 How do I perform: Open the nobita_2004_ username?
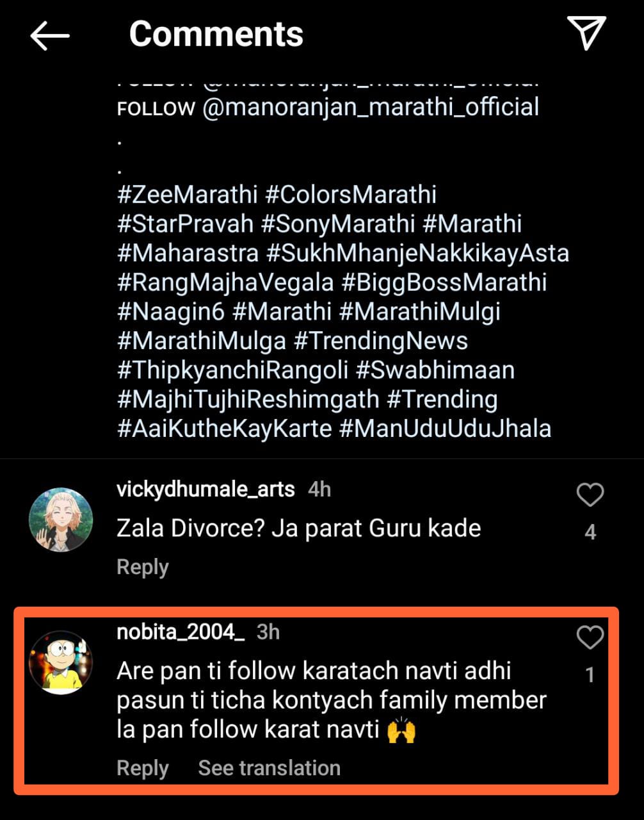(181, 632)
